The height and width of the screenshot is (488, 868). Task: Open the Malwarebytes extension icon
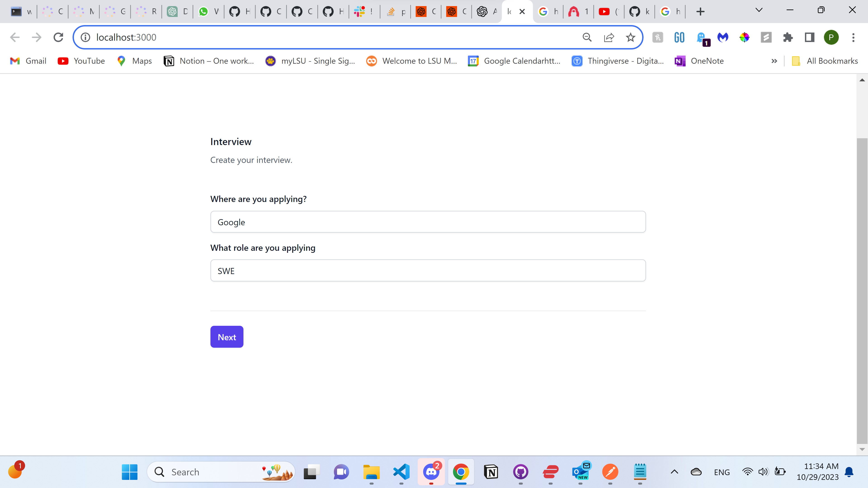(723, 37)
